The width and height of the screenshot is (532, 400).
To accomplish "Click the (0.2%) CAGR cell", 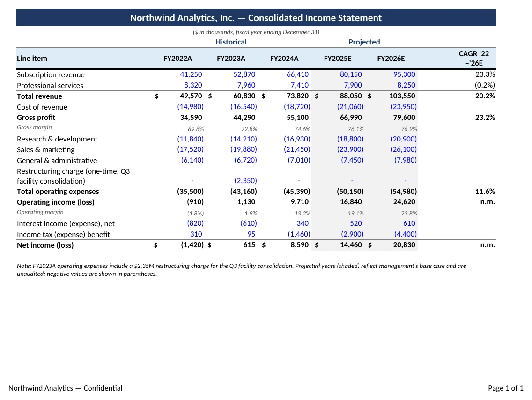I will [485, 85].
